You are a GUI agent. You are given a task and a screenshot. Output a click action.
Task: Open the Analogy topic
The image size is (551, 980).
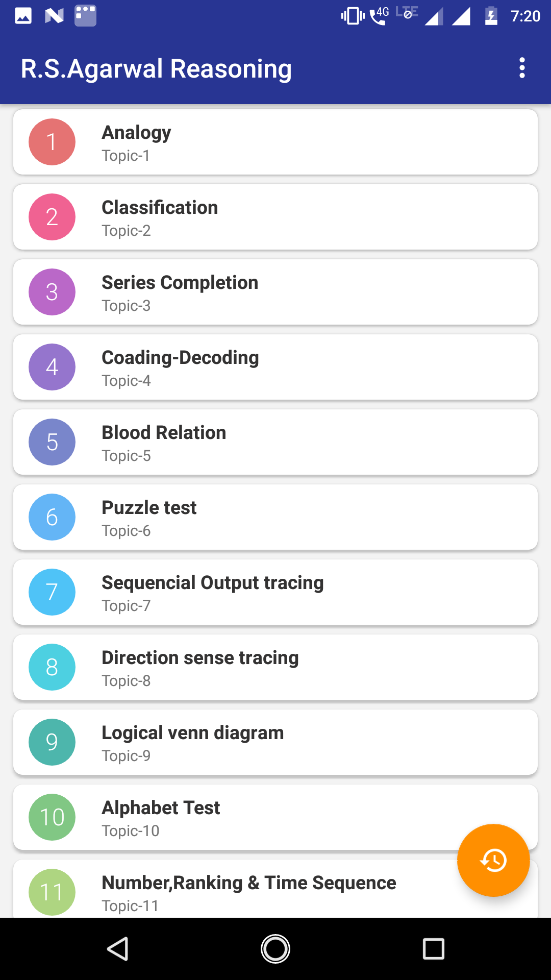point(275,142)
